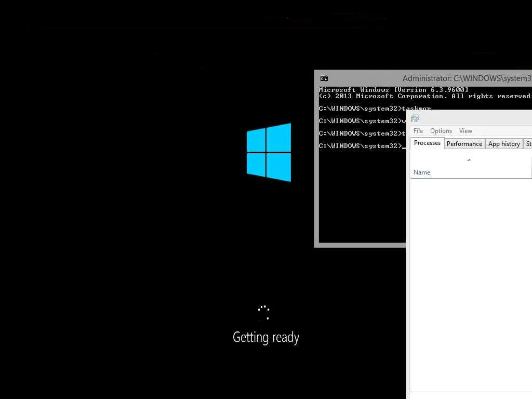Screen dimensions: 532x399
Task: Open the File menu in Task Manager
Action: [x=418, y=131]
